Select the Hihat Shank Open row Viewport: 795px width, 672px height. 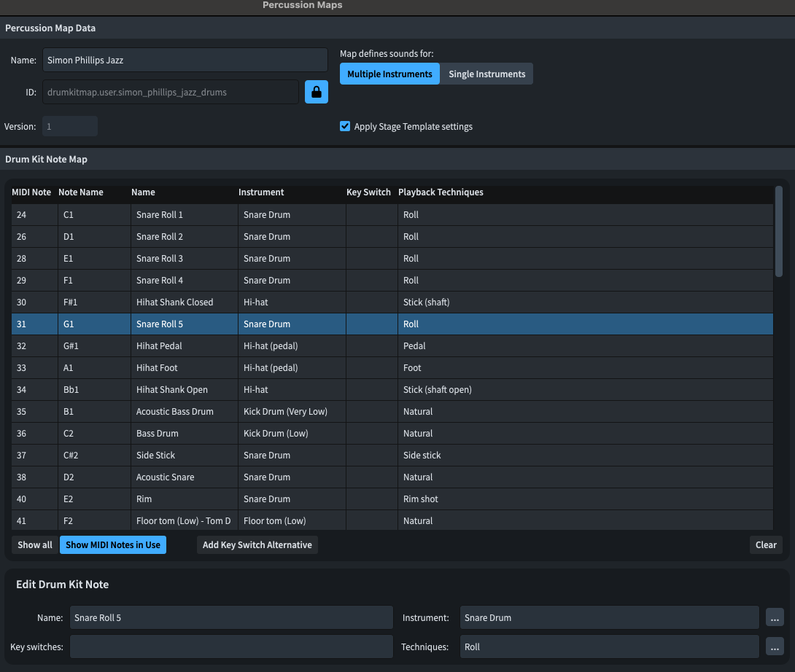click(392, 389)
